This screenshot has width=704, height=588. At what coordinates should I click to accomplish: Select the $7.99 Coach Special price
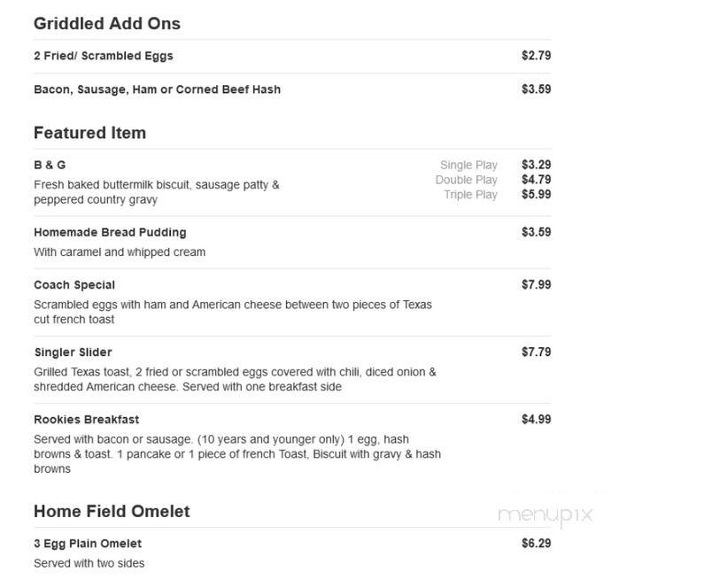[x=536, y=284]
